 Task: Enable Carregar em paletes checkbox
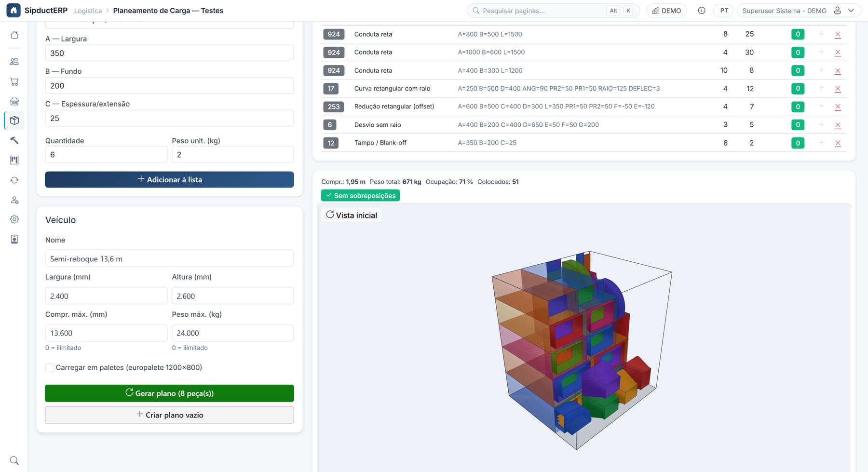[x=50, y=367]
